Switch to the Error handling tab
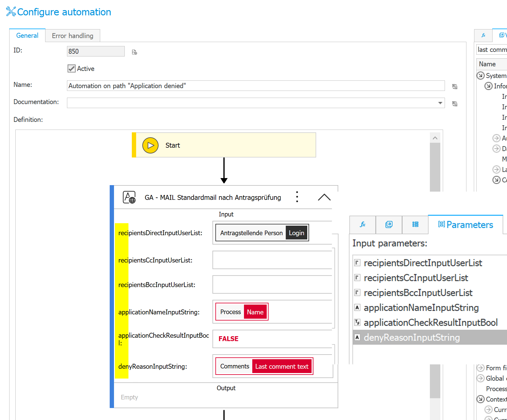Viewport: 507px width, 420px height. 73,36
